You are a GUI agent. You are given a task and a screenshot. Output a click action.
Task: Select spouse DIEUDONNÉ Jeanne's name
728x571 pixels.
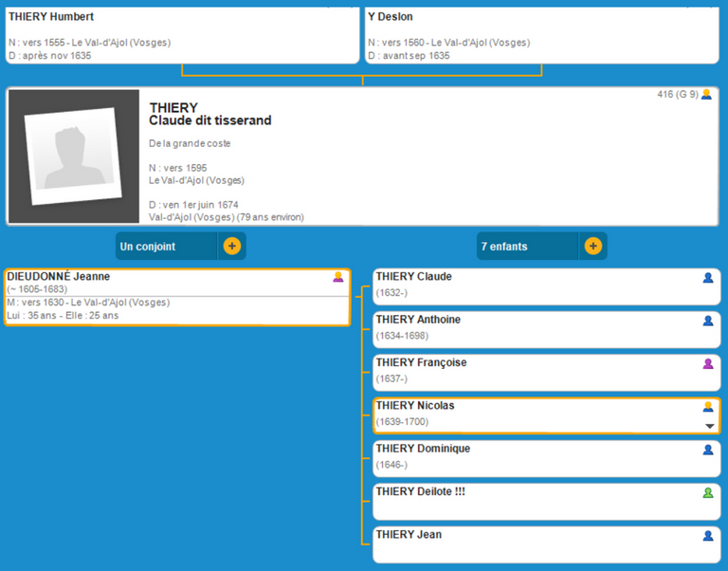59,277
